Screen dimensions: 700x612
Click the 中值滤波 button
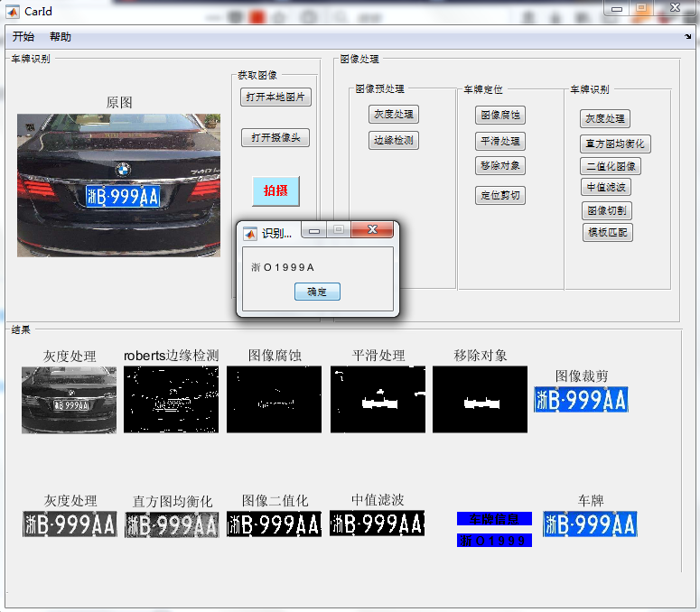[606, 187]
